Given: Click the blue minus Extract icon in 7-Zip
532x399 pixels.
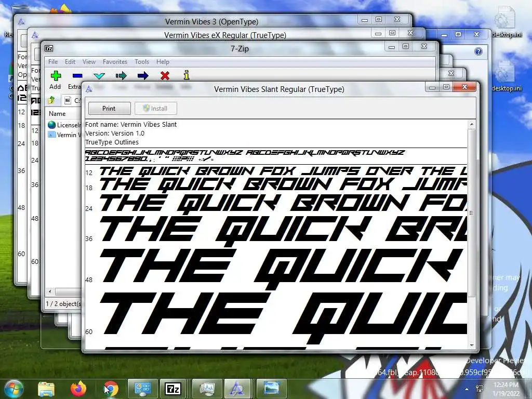Looking at the screenshot, I should point(77,76).
